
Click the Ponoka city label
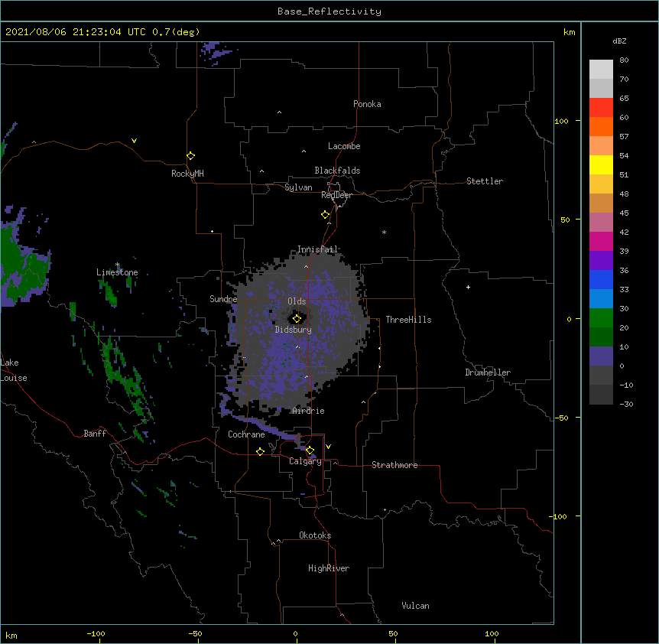(367, 104)
